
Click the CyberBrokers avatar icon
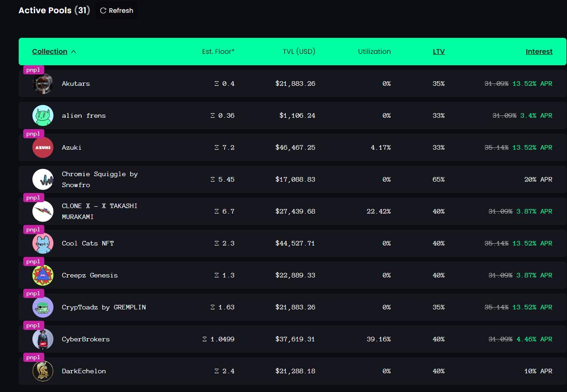pos(43,339)
